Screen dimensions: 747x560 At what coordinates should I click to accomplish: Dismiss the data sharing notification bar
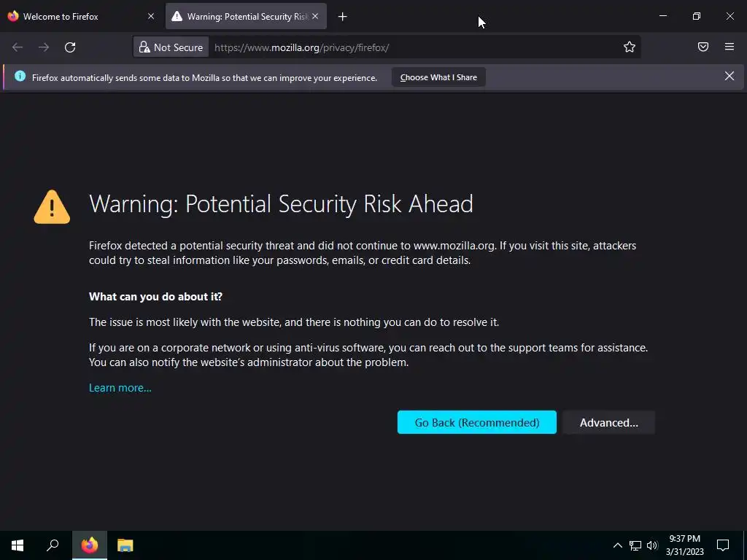point(729,76)
